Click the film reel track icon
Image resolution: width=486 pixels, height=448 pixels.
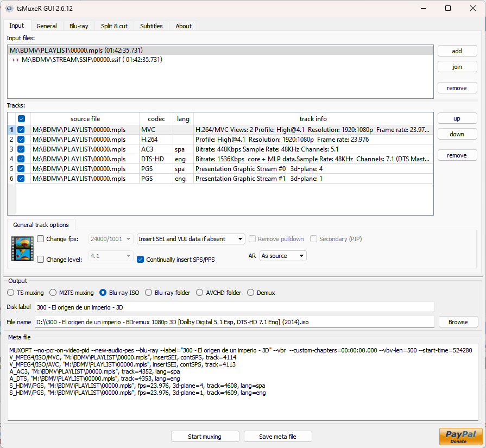22,249
